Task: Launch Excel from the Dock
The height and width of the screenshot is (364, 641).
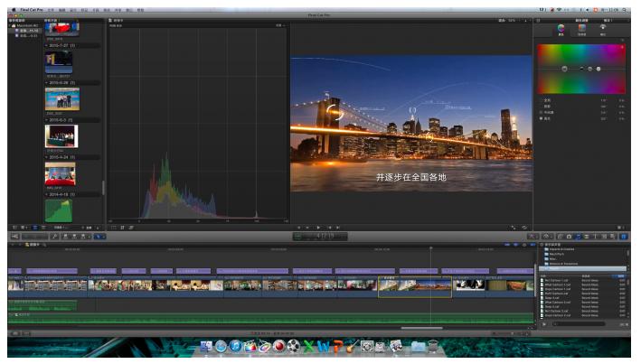Action: pyautogui.click(x=308, y=347)
